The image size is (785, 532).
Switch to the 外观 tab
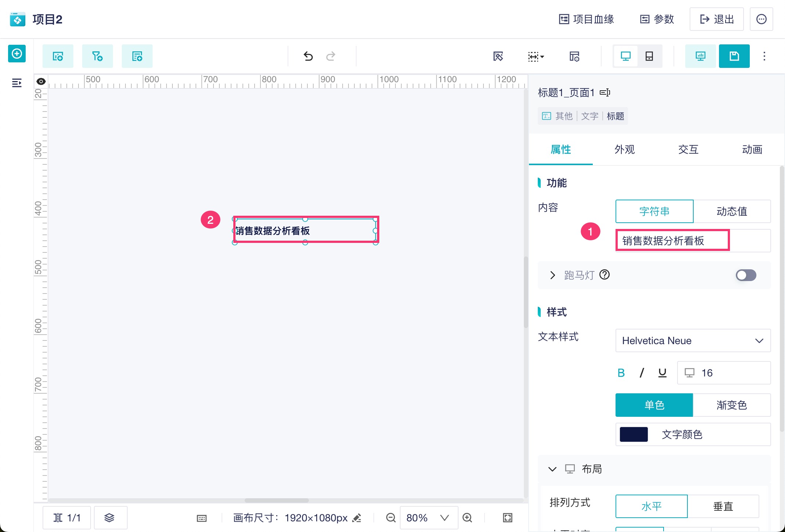[x=624, y=149]
